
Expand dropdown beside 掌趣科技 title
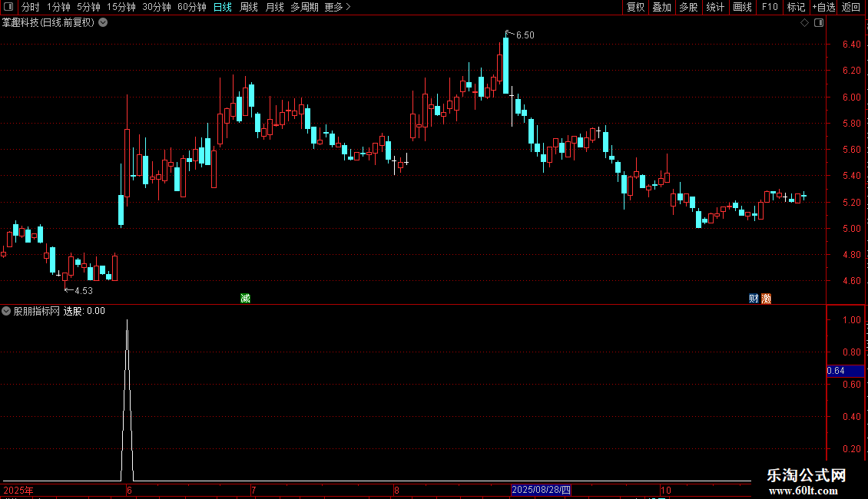[103, 23]
